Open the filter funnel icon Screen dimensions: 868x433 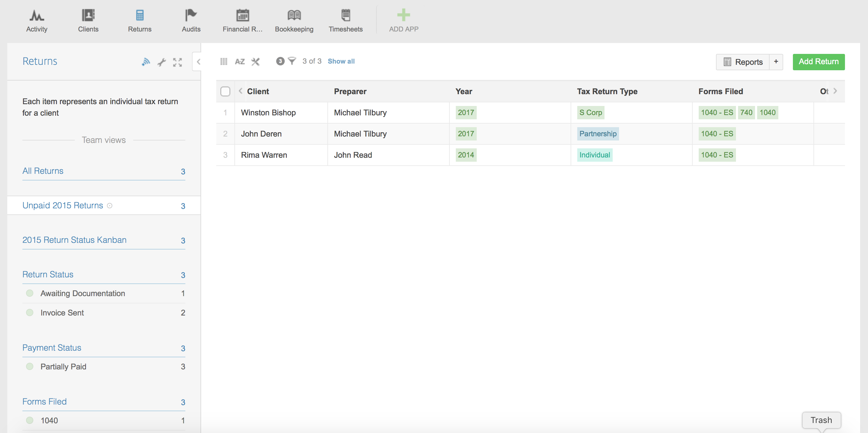point(292,61)
